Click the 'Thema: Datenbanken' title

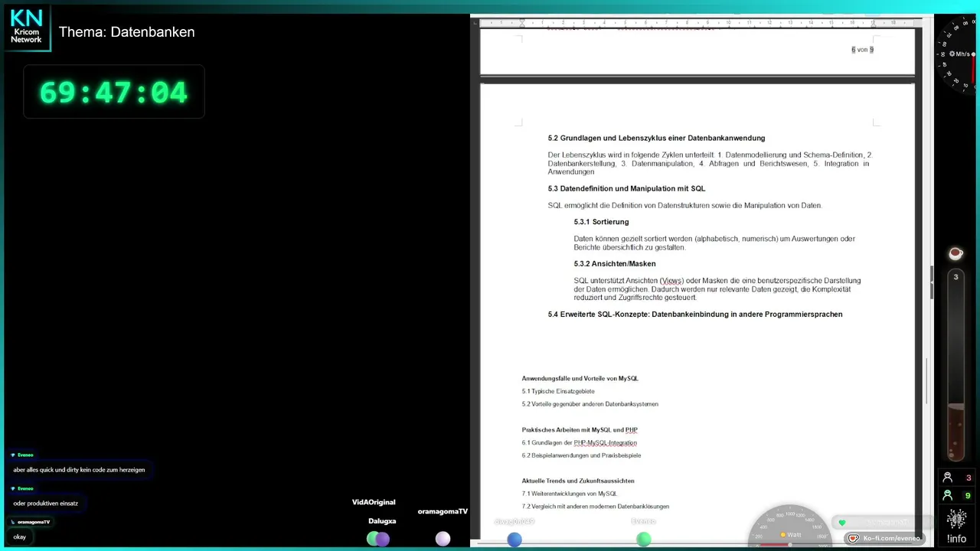click(x=127, y=32)
